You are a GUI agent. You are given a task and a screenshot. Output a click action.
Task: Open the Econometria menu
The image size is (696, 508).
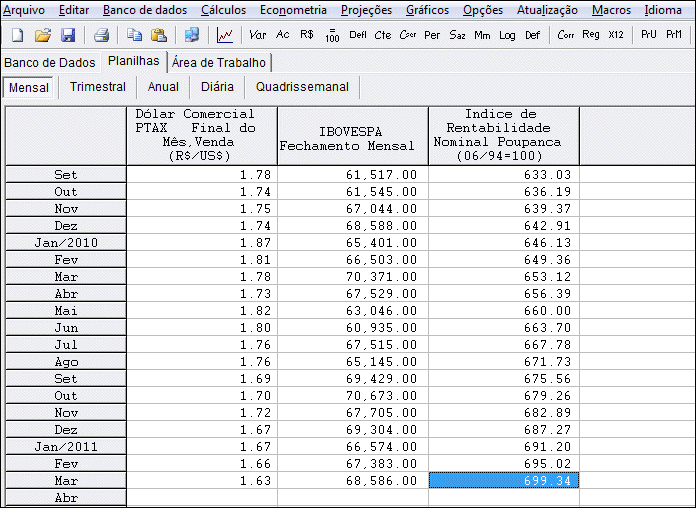coord(293,10)
